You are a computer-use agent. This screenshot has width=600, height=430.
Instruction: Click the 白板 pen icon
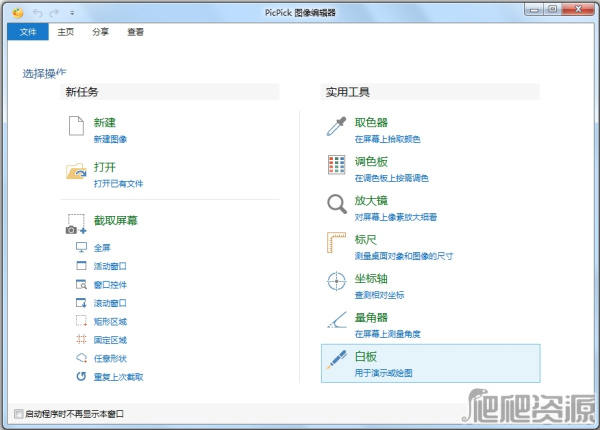pyautogui.click(x=337, y=360)
